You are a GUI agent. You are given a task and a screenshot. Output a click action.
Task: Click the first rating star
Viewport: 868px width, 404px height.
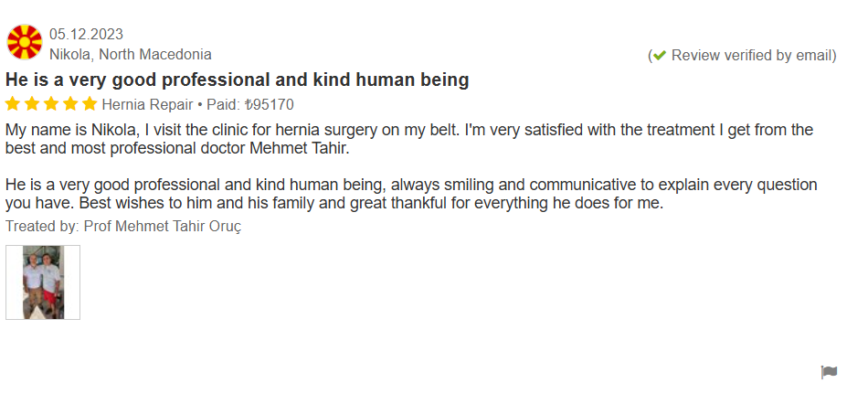coord(14,104)
